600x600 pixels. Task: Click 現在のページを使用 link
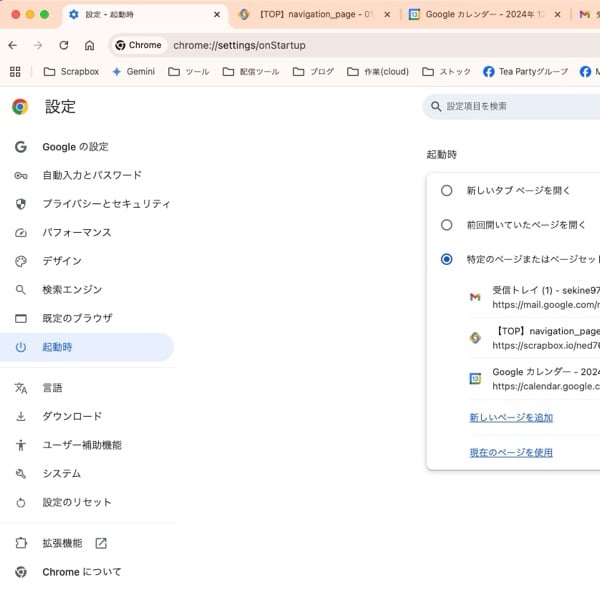coord(511,453)
